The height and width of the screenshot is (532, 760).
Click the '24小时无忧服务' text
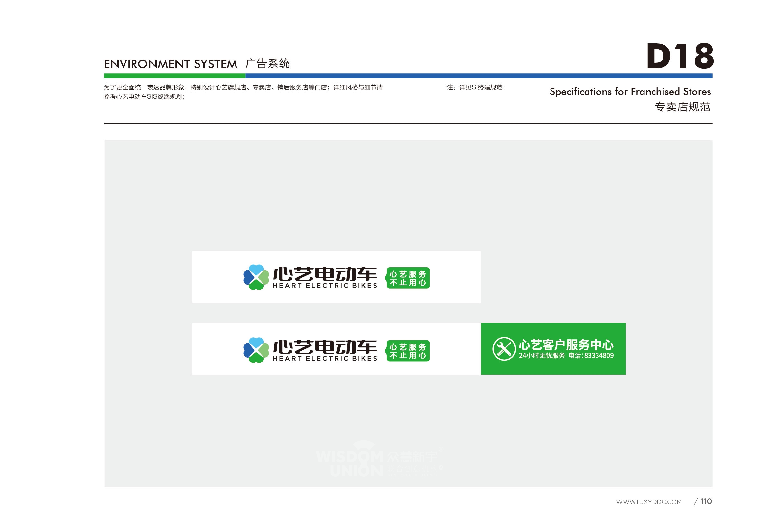542,356
